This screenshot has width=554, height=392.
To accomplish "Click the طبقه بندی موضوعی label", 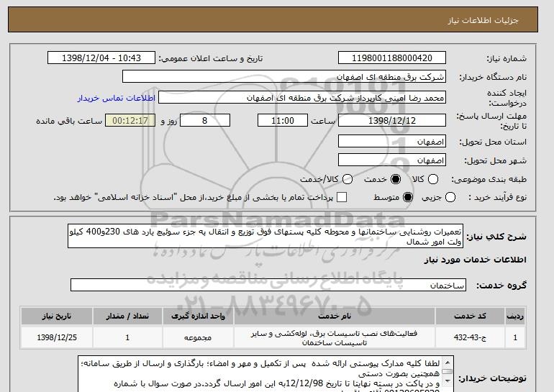I will [x=489, y=180].
